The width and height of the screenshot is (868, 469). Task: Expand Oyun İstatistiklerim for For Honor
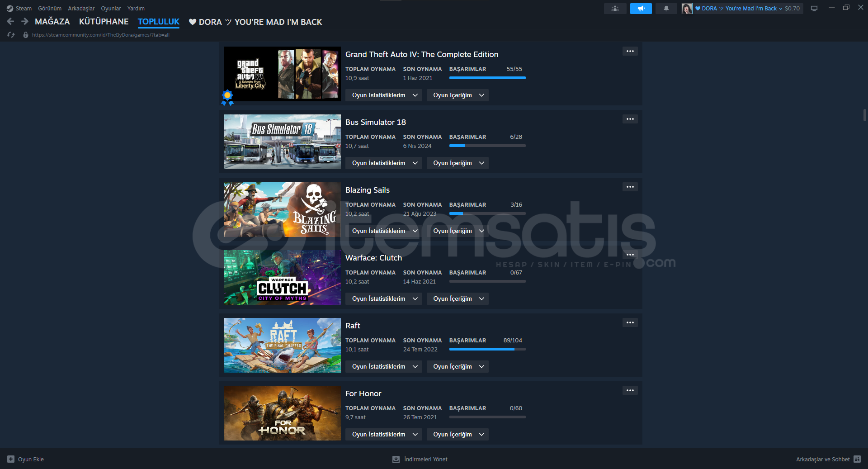coord(384,434)
